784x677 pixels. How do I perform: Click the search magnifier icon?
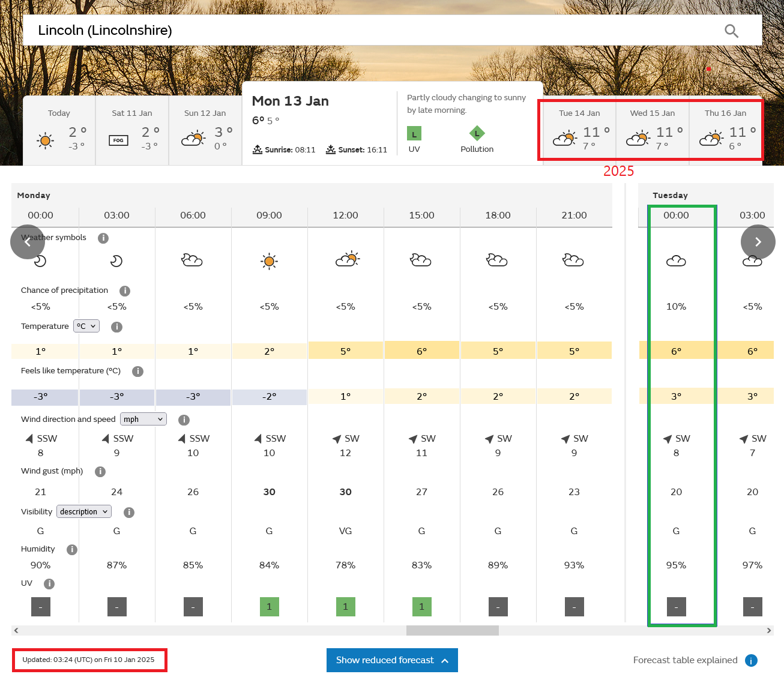(x=731, y=31)
